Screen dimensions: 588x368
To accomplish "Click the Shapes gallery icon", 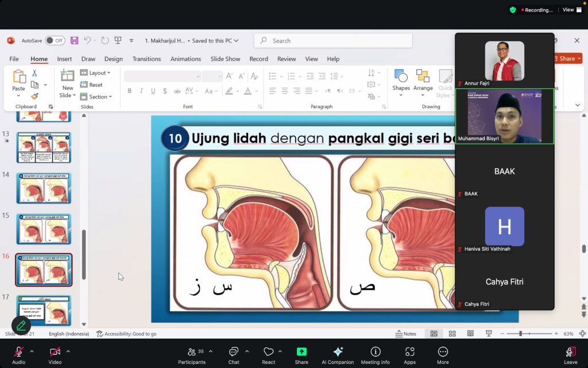I will (x=401, y=76).
